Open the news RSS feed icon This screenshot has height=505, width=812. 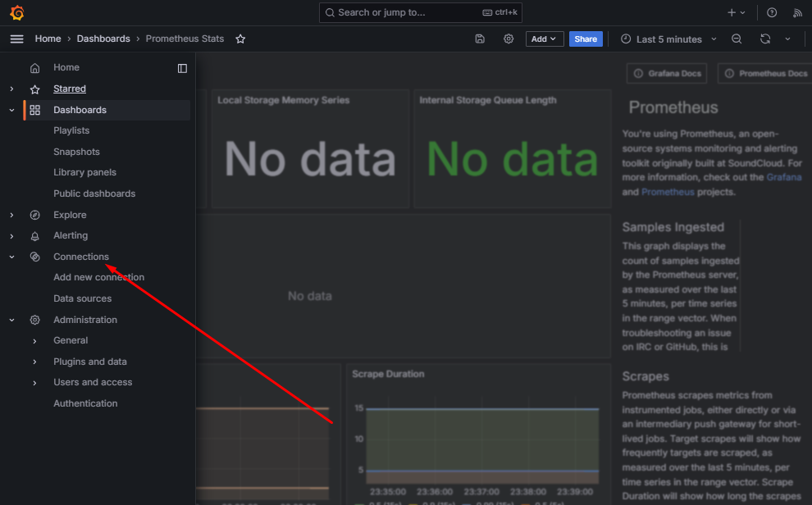click(x=797, y=12)
